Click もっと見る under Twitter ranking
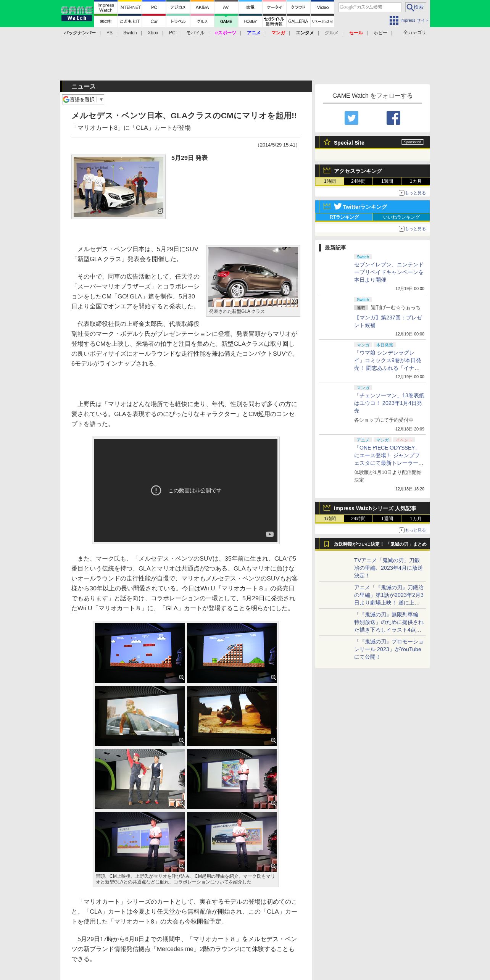 pyautogui.click(x=412, y=229)
